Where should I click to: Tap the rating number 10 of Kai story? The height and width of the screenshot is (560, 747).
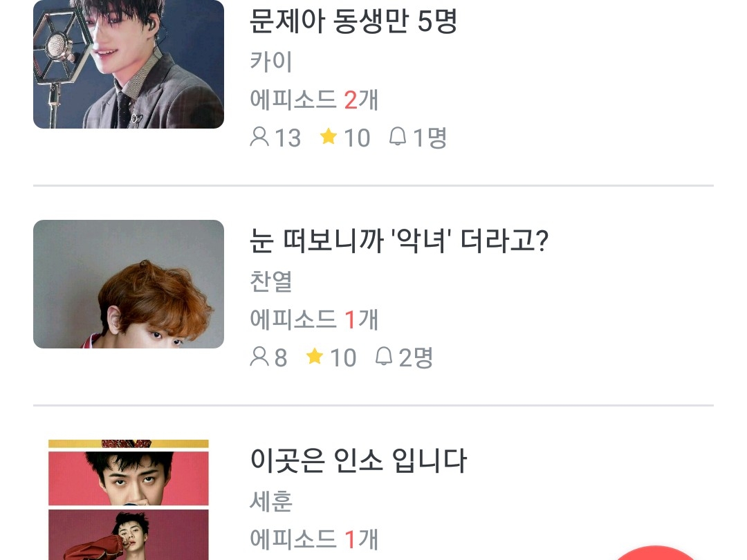click(x=357, y=138)
